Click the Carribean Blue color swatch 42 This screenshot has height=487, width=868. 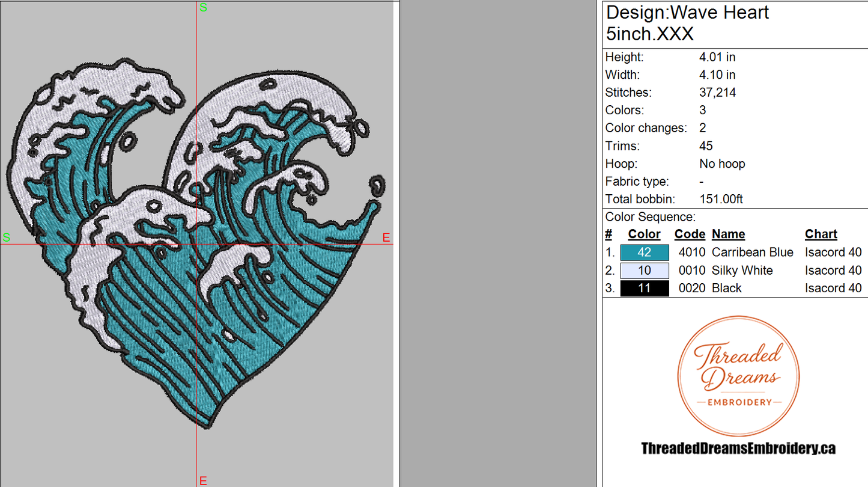click(645, 253)
